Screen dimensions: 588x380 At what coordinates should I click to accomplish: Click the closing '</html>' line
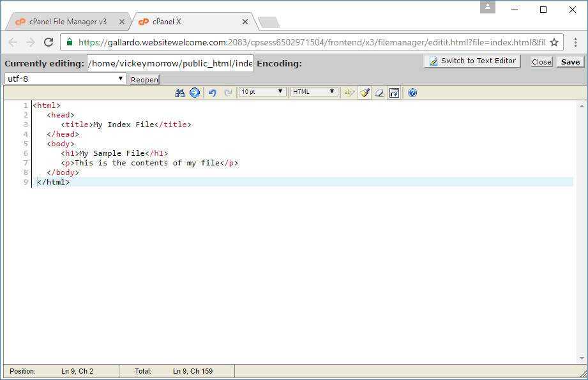[53, 182]
